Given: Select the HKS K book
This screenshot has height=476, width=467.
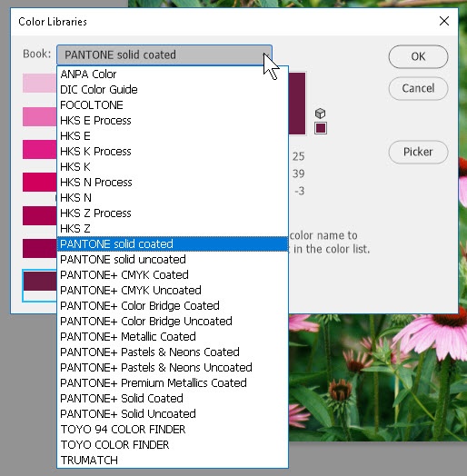Looking at the screenshot, I should tap(173, 167).
